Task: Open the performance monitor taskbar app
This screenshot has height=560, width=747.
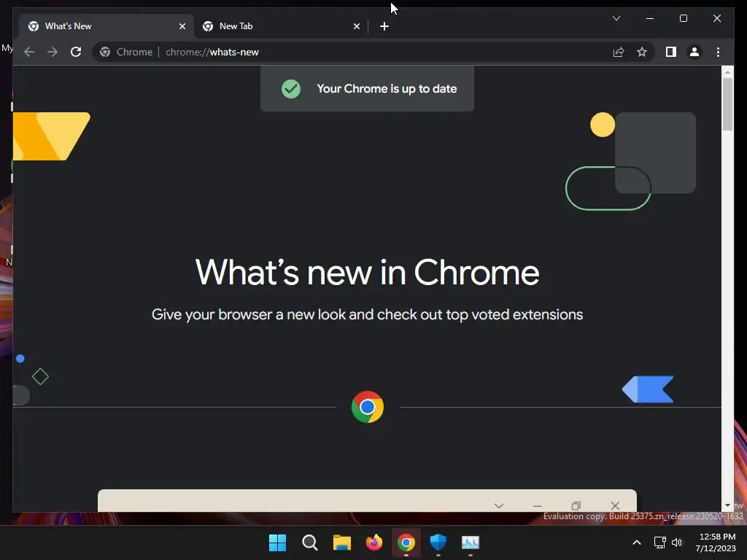Action: 471,542
